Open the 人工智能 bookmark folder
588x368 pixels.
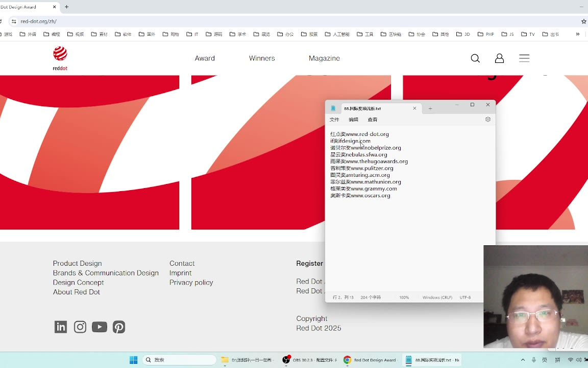[x=337, y=34]
